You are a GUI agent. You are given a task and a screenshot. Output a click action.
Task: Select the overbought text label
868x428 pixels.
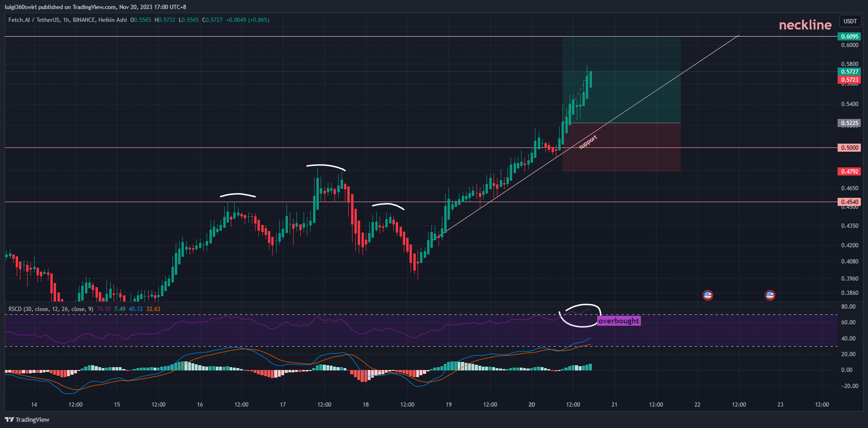[619, 321]
